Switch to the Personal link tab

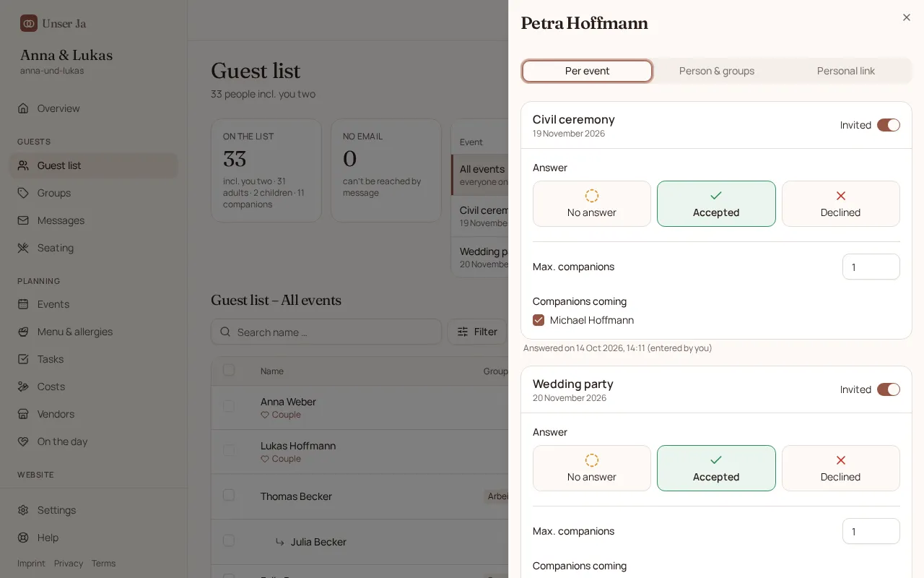click(846, 71)
